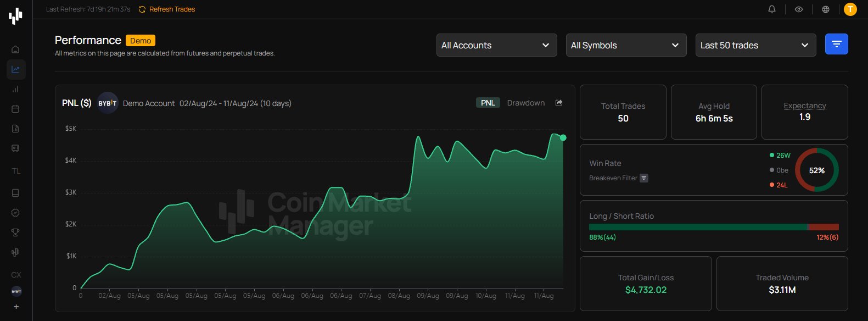
Task: Open the vault safe sidebar icon
Action: click(15, 148)
